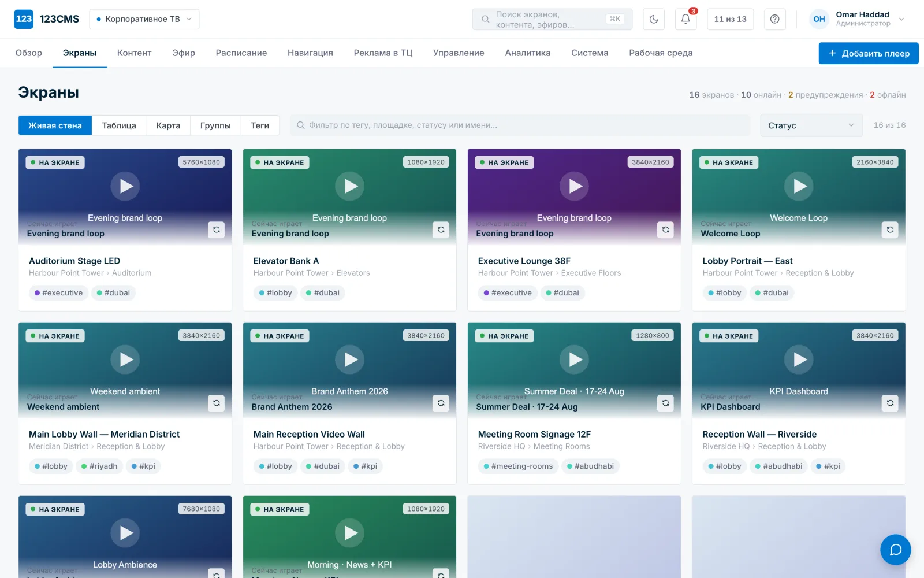This screenshot has height=578, width=924.
Task: Toggle dark mode moon icon
Action: coord(654,19)
